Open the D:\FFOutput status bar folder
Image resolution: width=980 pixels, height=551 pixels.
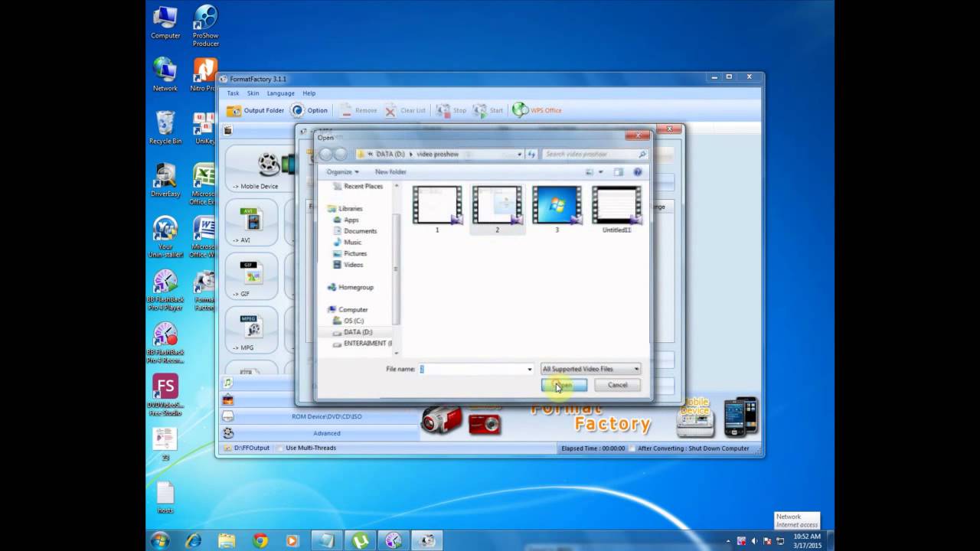pos(247,448)
